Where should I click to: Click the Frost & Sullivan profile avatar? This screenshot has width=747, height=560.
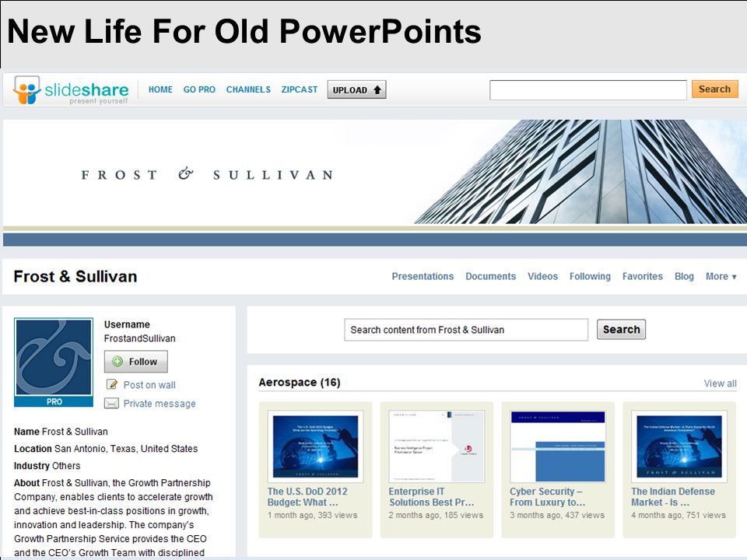tap(54, 357)
